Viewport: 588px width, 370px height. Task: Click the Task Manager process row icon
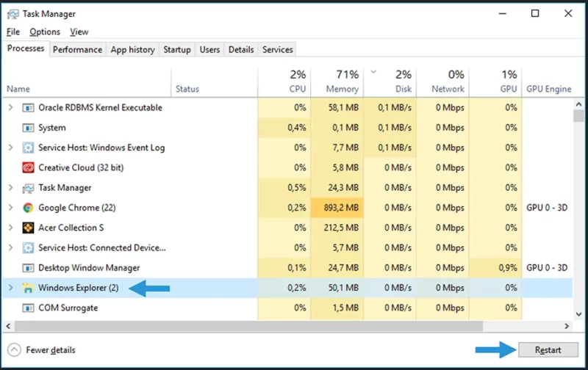(x=28, y=188)
